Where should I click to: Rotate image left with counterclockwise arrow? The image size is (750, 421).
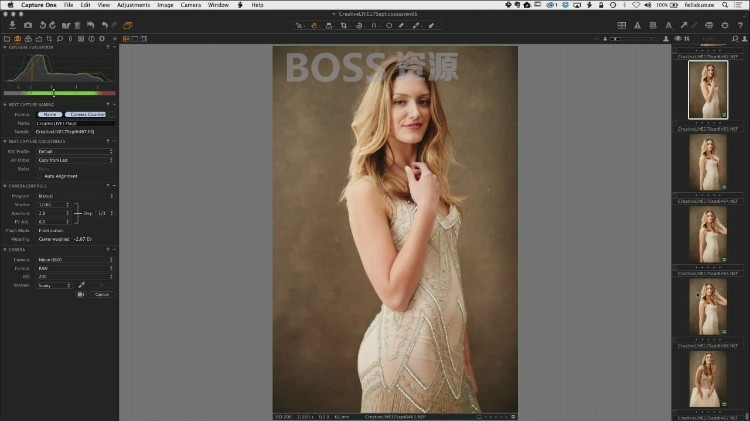pos(43,25)
